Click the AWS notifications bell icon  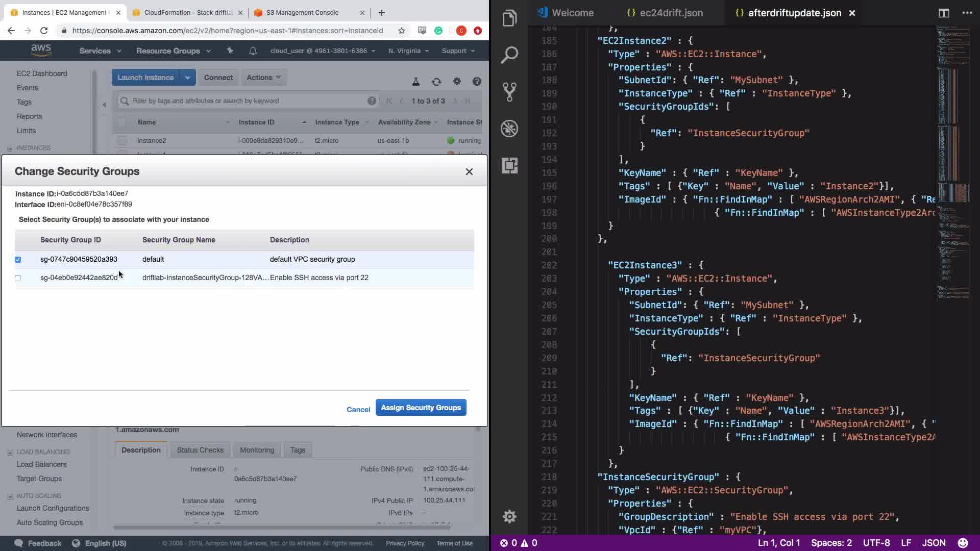(253, 51)
